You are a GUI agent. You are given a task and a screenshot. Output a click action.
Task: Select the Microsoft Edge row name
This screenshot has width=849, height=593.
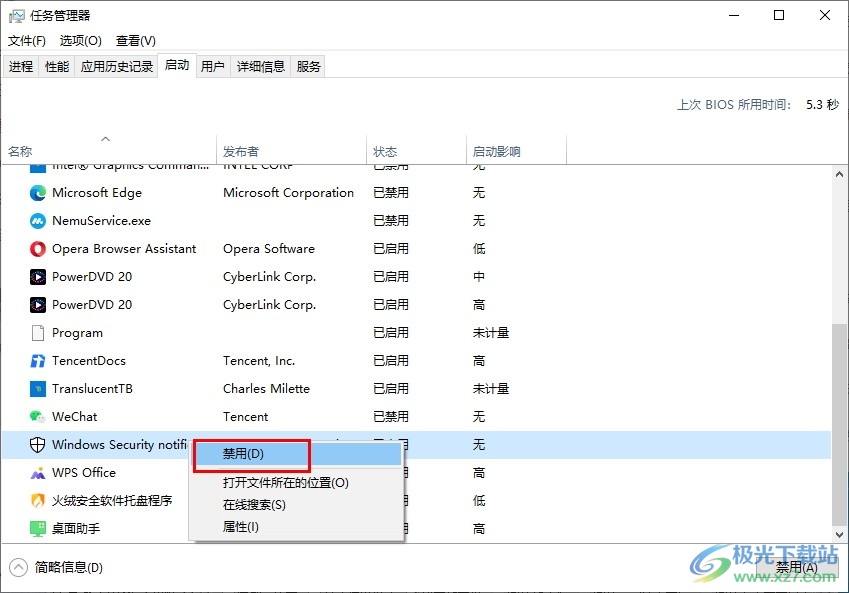click(97, 193)
